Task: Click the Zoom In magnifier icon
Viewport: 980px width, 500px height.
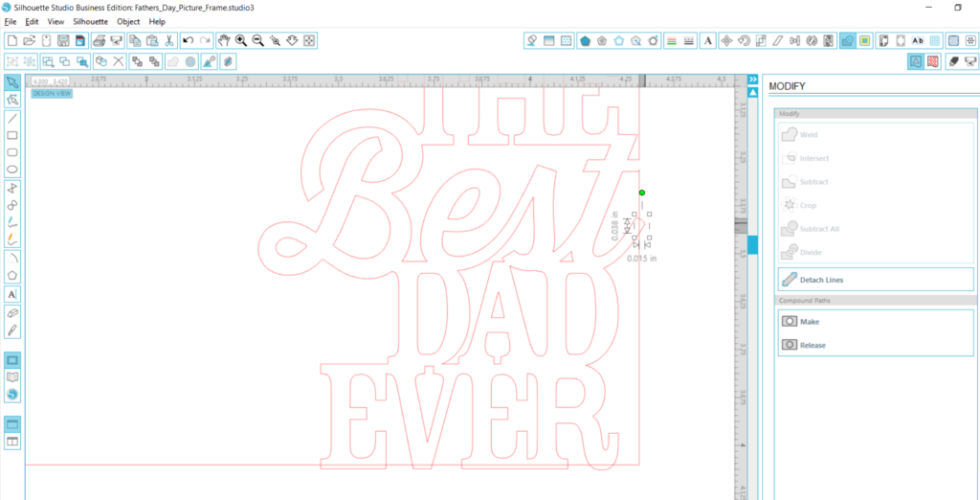Action: click(240, 40)
